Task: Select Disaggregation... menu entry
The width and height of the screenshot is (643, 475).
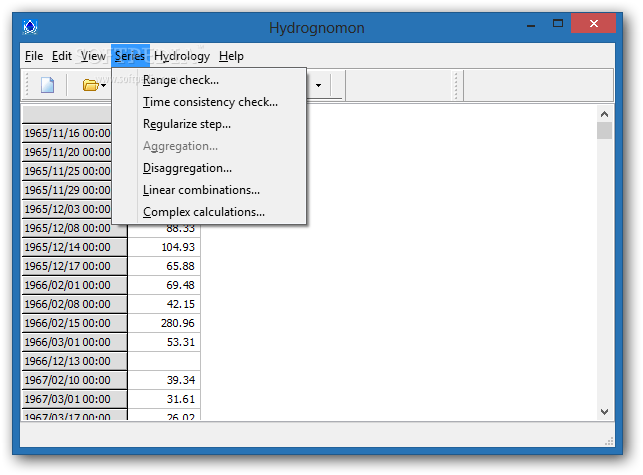Action: 209,168
